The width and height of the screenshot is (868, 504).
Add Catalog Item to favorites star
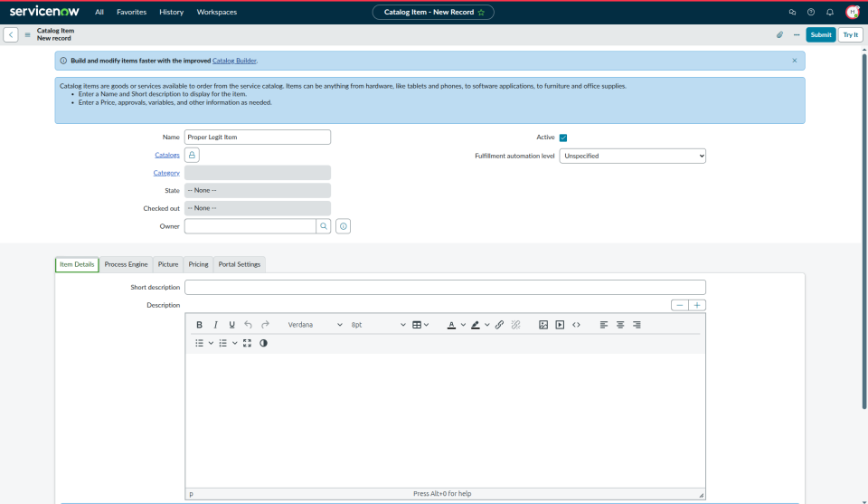(481, 12)
